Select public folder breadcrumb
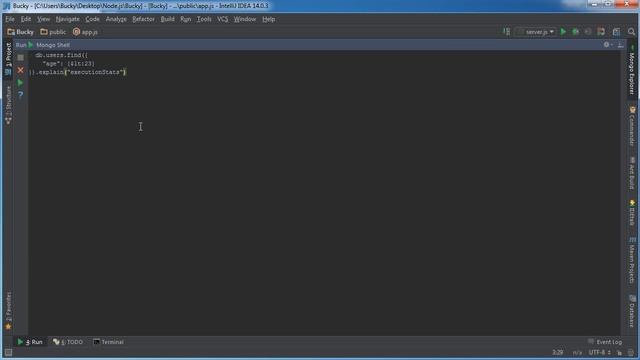Screen dimensions: 640x360 click(x=53, y=32)
